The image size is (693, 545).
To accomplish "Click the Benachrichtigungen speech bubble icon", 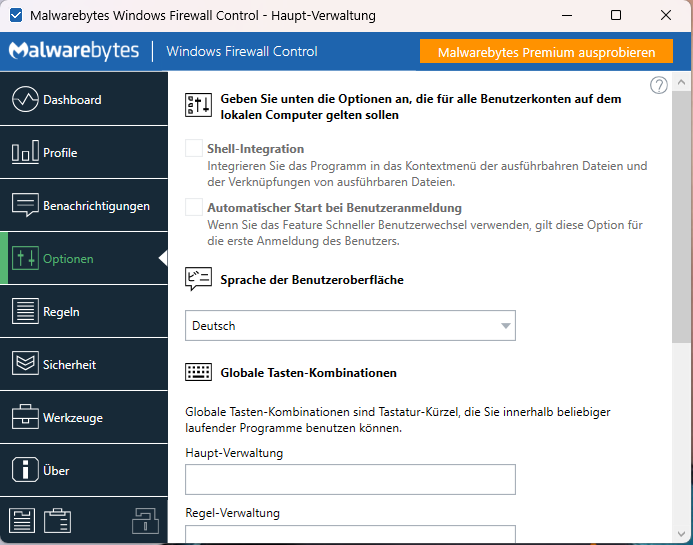I will [25, 205].
